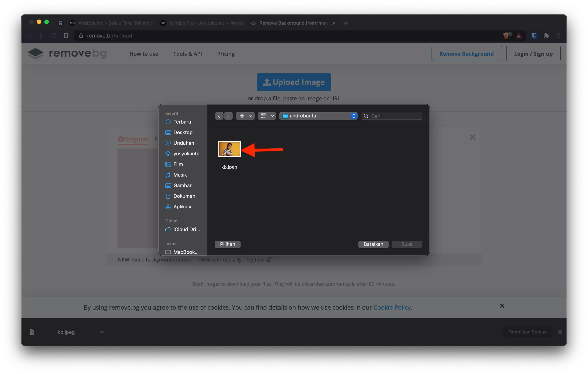Image resolution: width=588 pixels, height=374 pixels.
Task: Click the Cari search field
Action: point(391,116)
